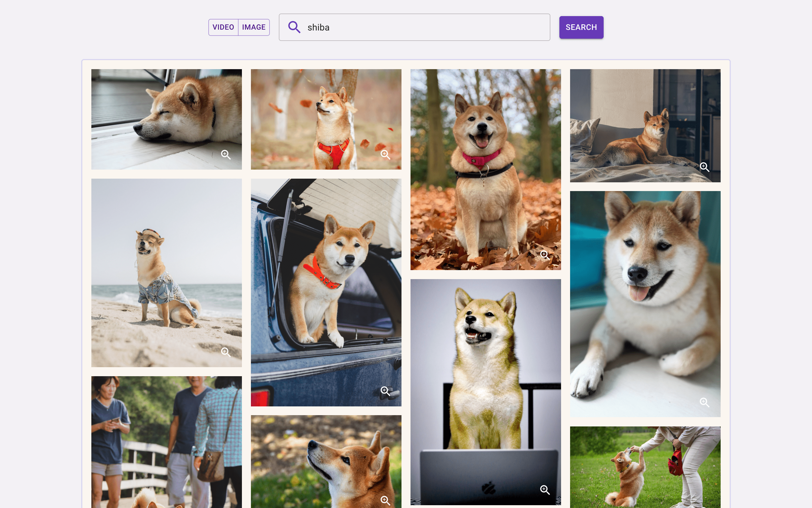The image size is (812, 508).
Task: Click the purple SEARCH button
Action: [x=581, y=27]
